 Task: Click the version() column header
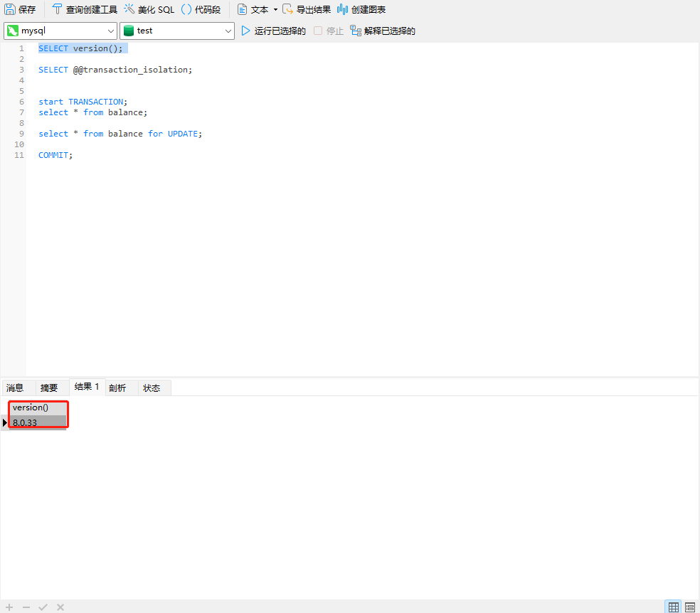38,407
